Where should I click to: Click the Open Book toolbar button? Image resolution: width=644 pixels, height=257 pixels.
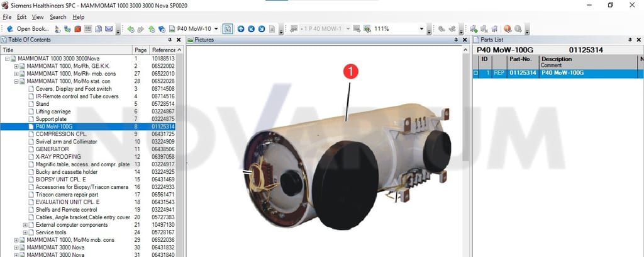coord(28,29)
